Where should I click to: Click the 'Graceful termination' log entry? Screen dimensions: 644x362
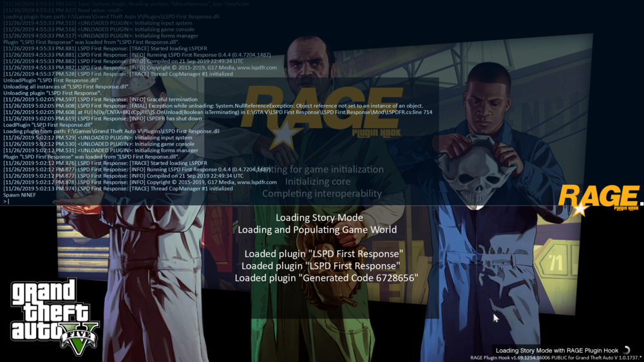(100, 99)
